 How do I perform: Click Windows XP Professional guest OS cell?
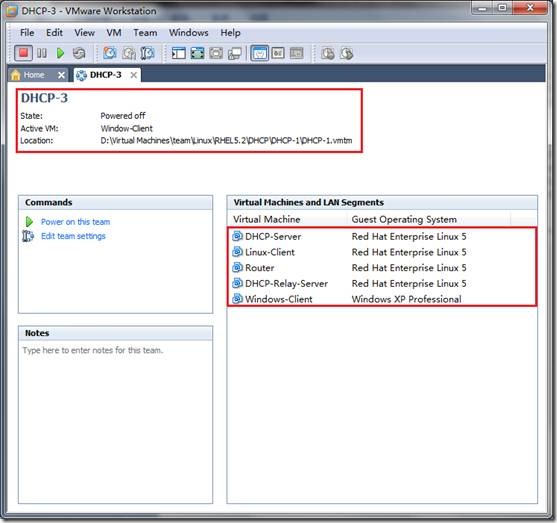pyautogui.click(x=406, y=299)
